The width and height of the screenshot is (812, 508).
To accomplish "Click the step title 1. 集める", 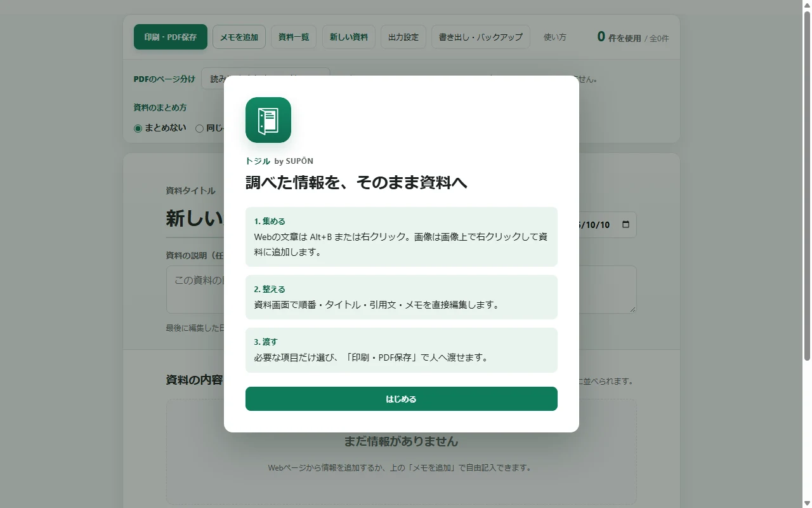I will tap(270, 221).
